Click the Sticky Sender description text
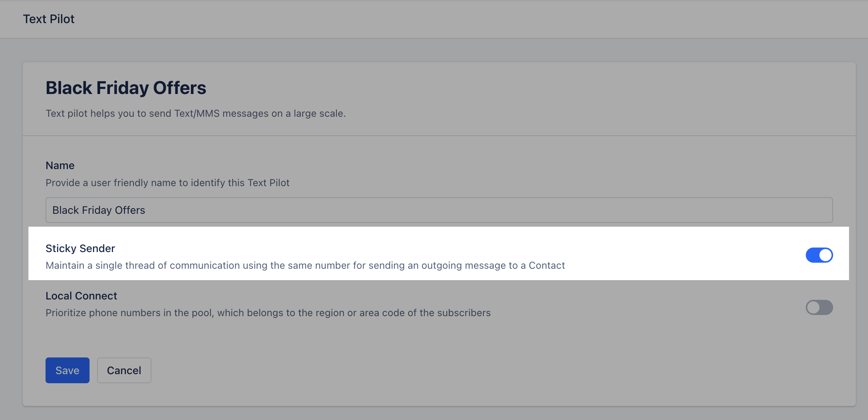 (x=305, y=265)
